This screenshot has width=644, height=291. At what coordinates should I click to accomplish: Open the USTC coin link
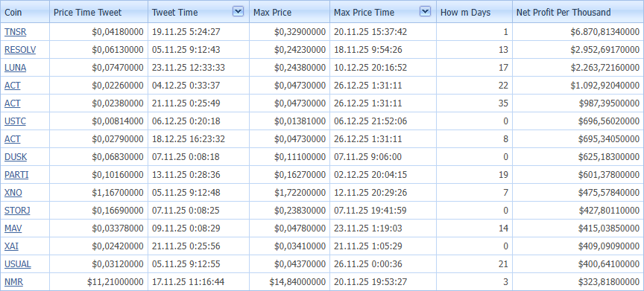pos(15,121)
